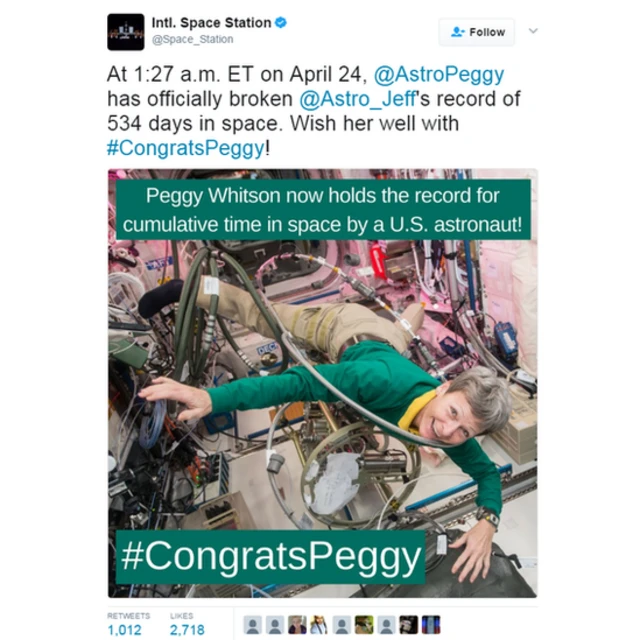640x640 pixels.
Task: Click the blue verified badge icon
Action: [280, 22]
